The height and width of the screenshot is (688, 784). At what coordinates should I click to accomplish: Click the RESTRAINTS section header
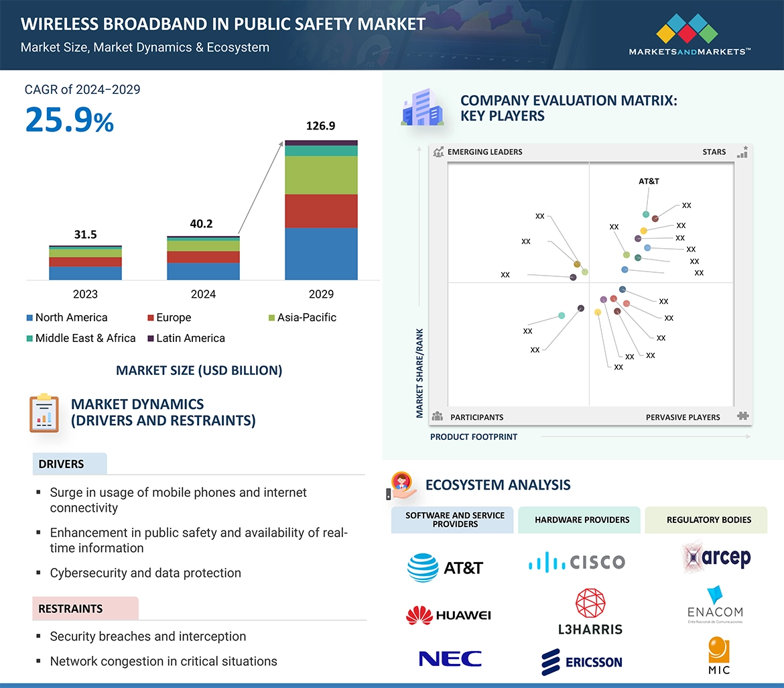70,609
